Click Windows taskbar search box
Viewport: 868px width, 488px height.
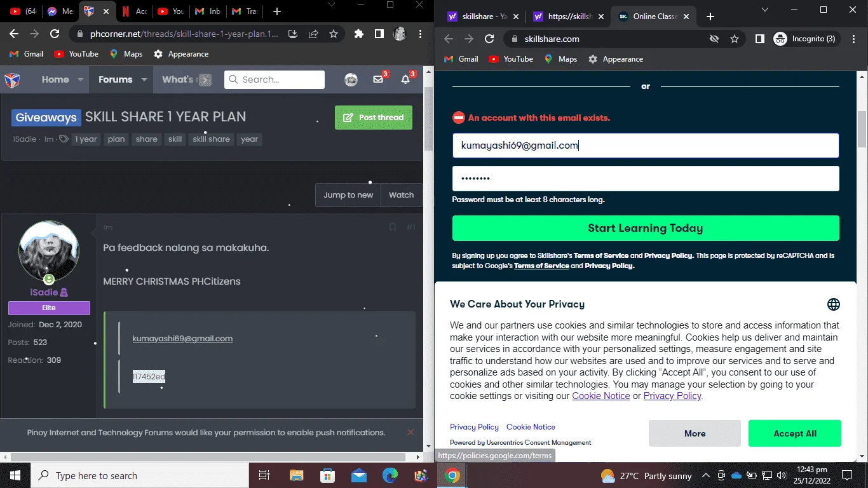click(139, 475)
